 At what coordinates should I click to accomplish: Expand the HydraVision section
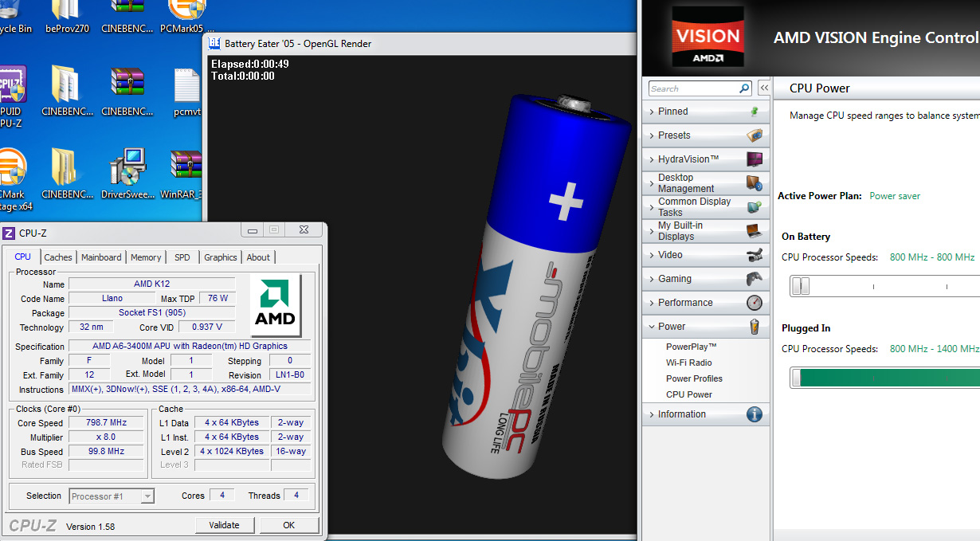point(706,159)
